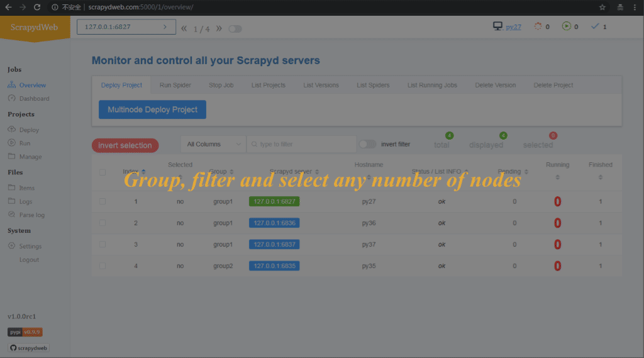Click the running jobs play icon

pos(567,26)
